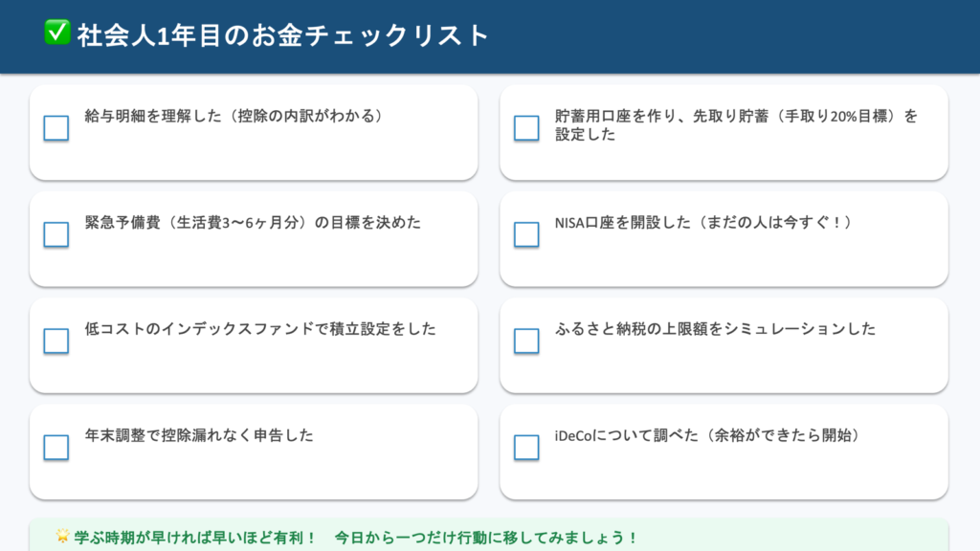Tick the 貯蓄用口座 先取り貯蓄 checkbox

[526, 128]
